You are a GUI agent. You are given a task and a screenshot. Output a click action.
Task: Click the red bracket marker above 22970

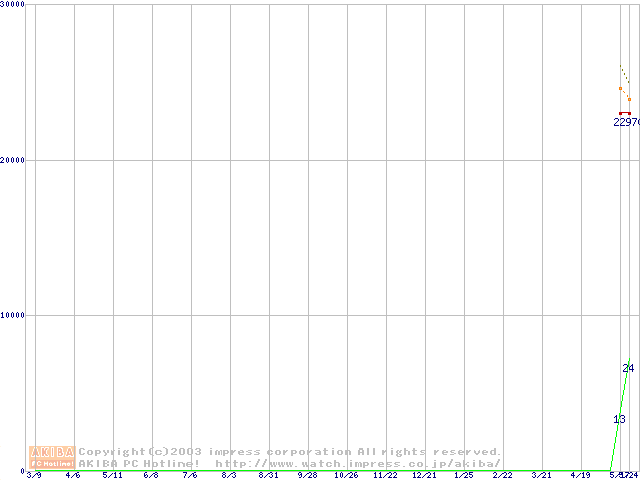point(625,113)
